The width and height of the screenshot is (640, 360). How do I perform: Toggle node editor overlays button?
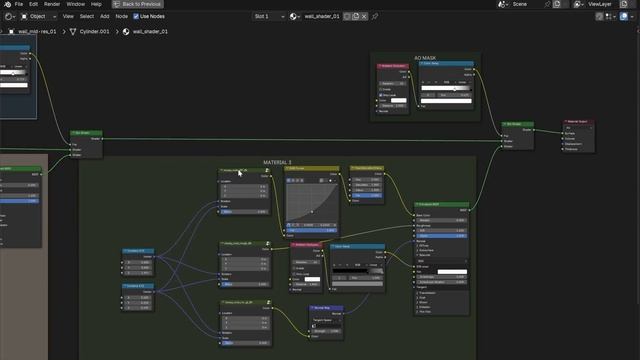click(624, 16)
